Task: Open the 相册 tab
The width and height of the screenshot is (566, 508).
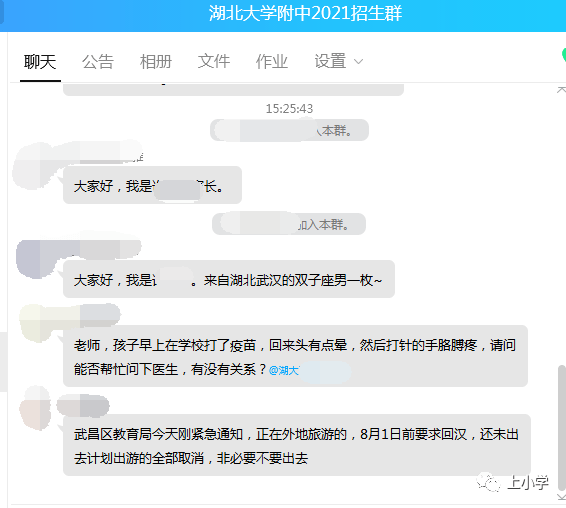Action: (x=156, y=62)
